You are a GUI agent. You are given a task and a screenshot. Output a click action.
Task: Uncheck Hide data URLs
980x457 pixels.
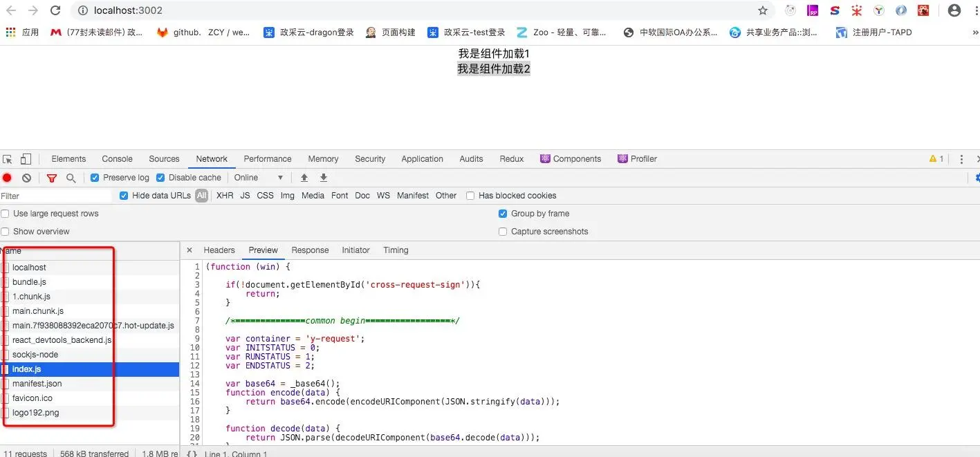[x=124, y=196]
